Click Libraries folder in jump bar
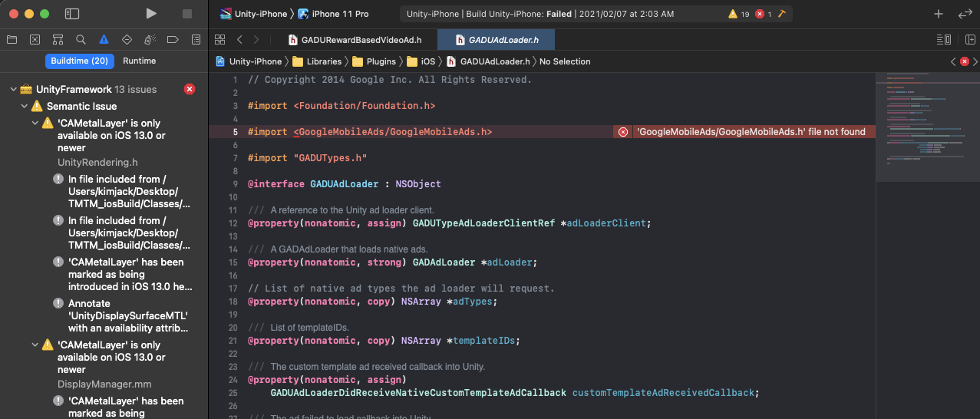Viewport: 980px width, 419px height. (315, 61)
